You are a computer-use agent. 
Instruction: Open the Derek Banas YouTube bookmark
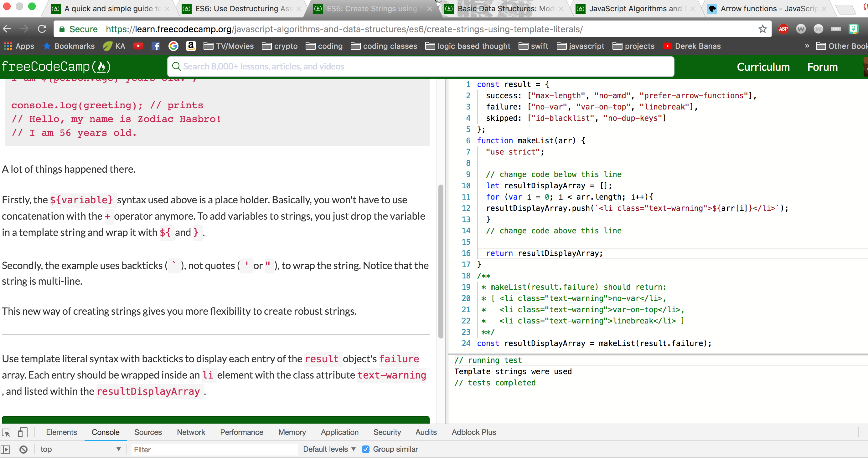pos(692,46)
